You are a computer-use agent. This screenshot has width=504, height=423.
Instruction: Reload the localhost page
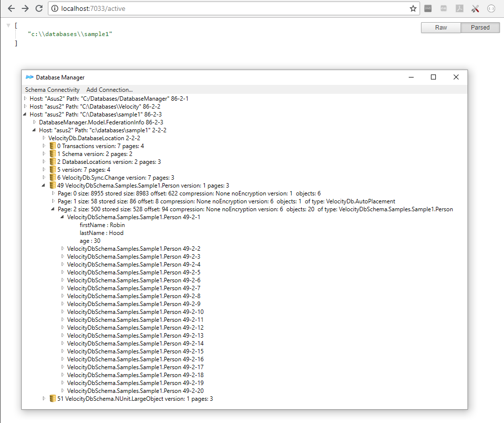tap(39, 9)
